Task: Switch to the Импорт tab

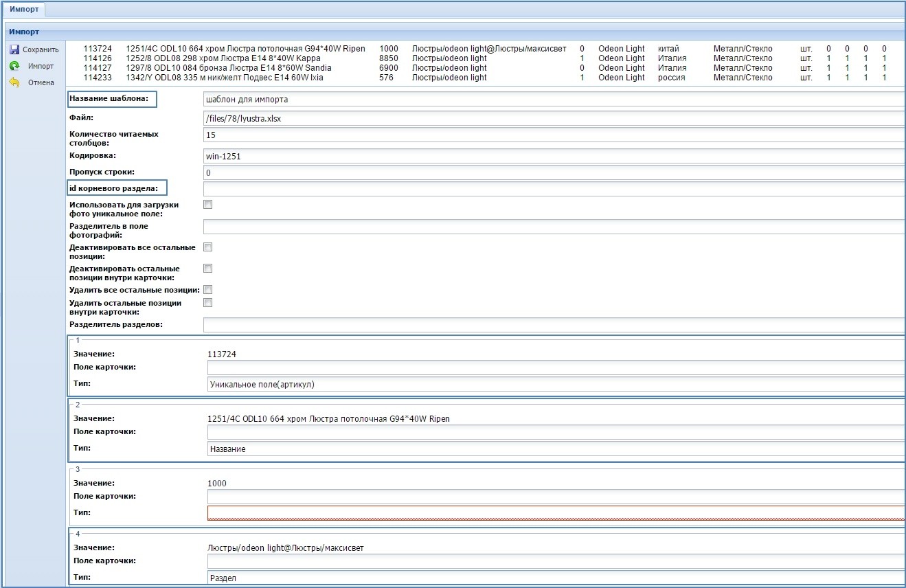Action: click(23, 9)
